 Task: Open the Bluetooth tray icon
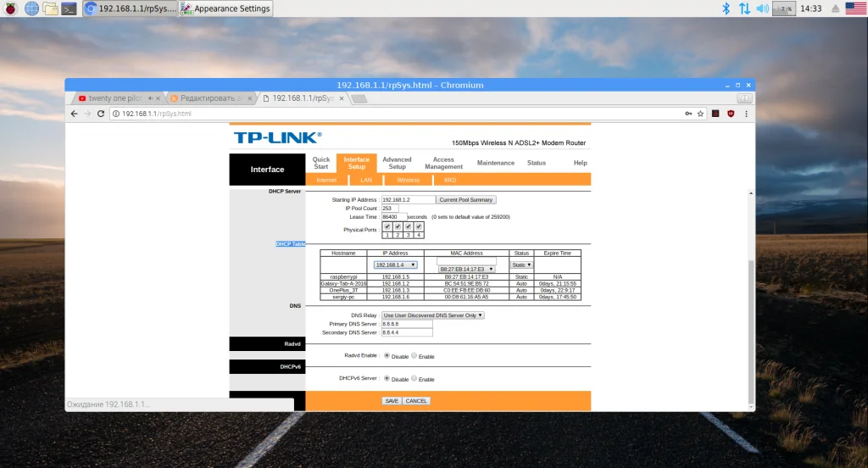coord(726,8)
